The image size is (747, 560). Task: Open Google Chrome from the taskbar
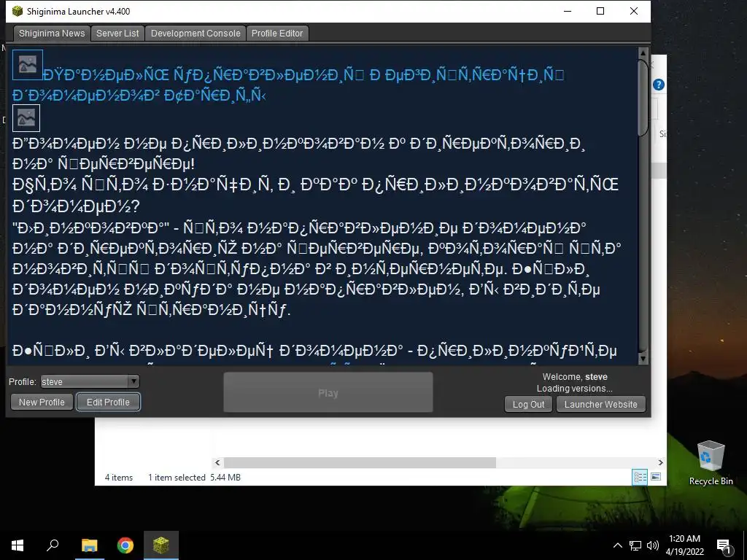pos(125,545)
